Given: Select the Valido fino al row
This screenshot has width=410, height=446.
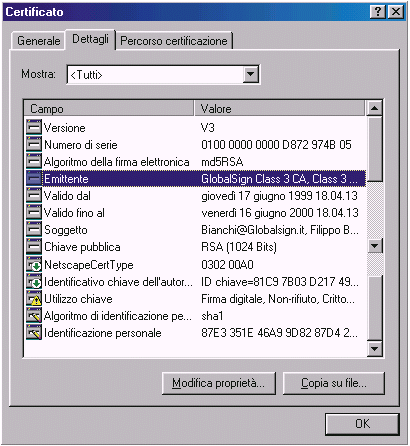Looking at the screenshot, I should tap(196, 213).
